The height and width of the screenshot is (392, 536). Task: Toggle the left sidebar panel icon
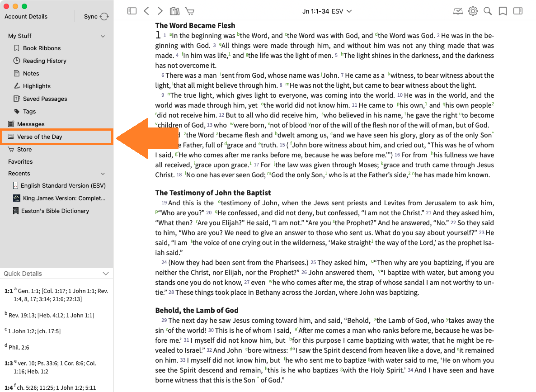click(132, 11)
